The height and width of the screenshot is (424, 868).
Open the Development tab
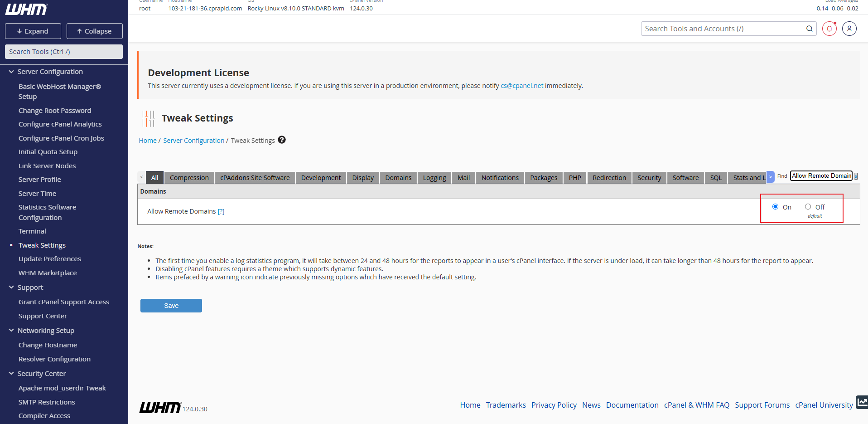point(321,178)
